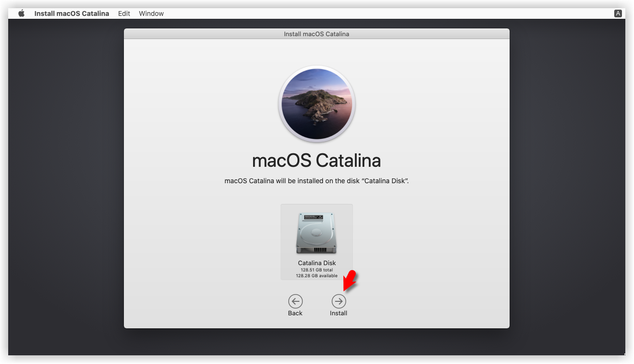Click the 'Back' text label
The width and height of the screenshot is (634, 364).
(x=295, y=313)
